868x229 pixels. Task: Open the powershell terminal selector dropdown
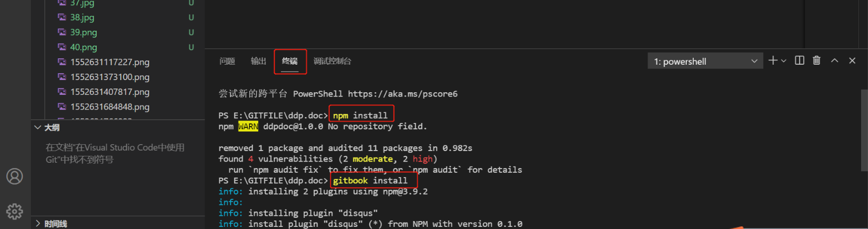click(x=705, y=61)
